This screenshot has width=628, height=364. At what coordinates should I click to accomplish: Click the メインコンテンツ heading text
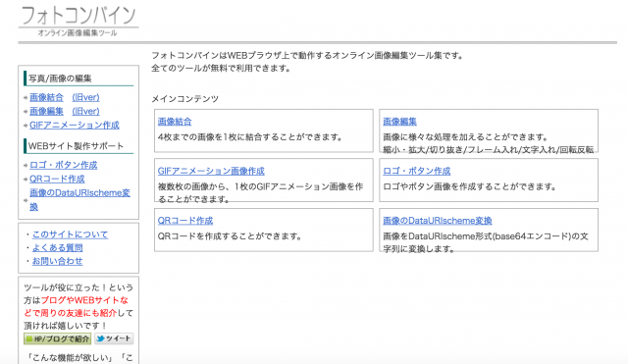click(185, 99)
